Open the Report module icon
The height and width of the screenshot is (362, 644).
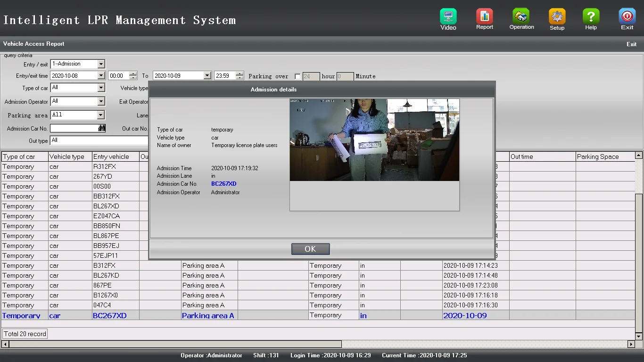point(484,17)
